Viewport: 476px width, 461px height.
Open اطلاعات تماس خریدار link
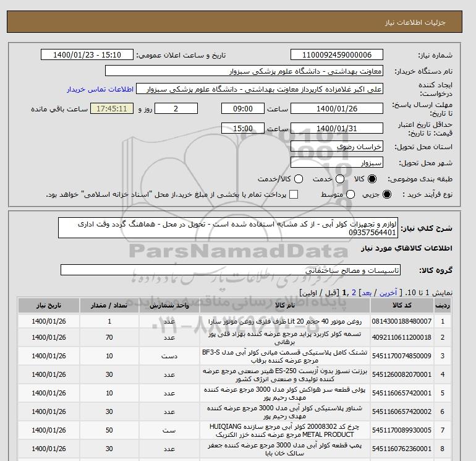coord(100,89)
